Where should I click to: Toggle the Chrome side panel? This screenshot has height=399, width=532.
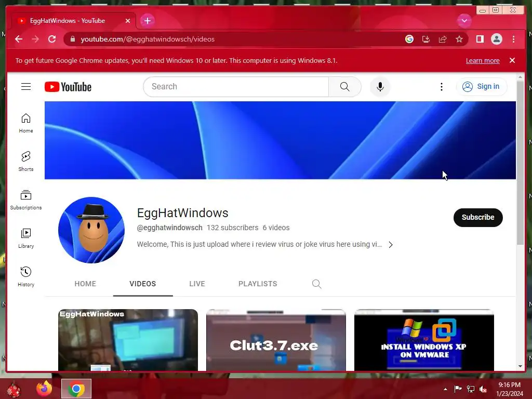(x=480, y=39)
